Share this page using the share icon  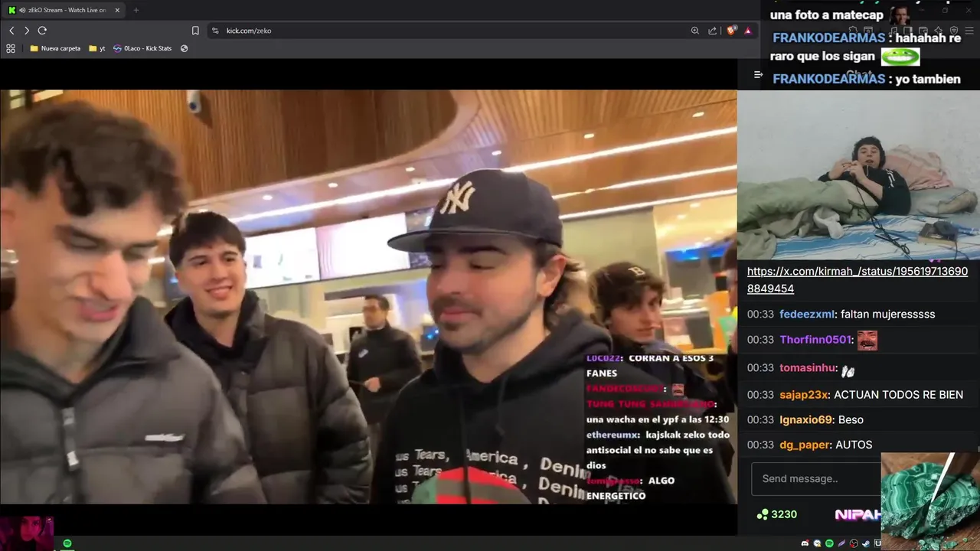(x=713, y=31)
